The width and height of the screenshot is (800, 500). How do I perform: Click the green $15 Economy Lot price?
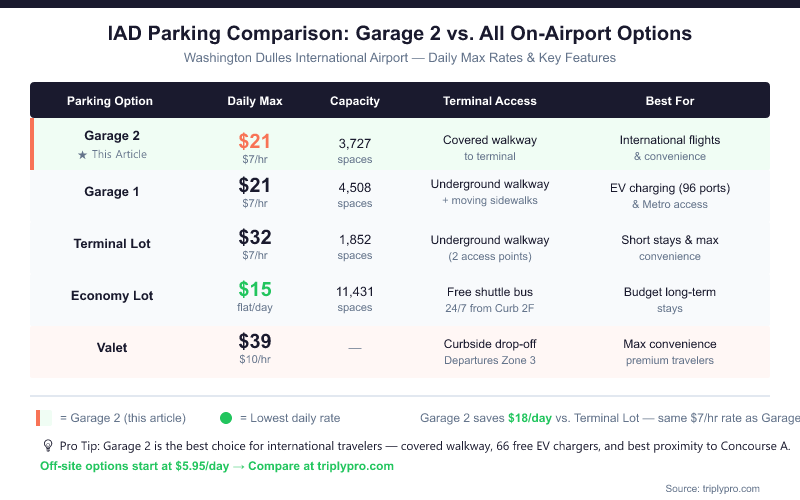click(255, 290)
